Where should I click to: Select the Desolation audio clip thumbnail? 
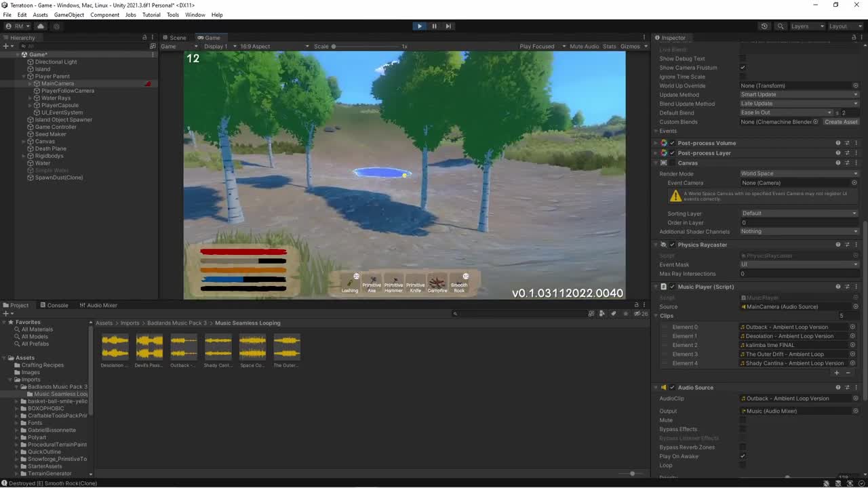tap(114, 347)
